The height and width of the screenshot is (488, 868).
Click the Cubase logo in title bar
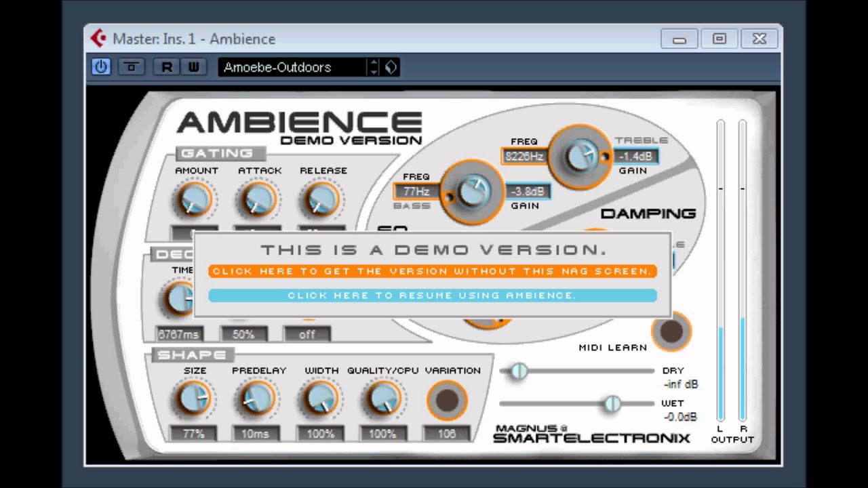(98, 38)
